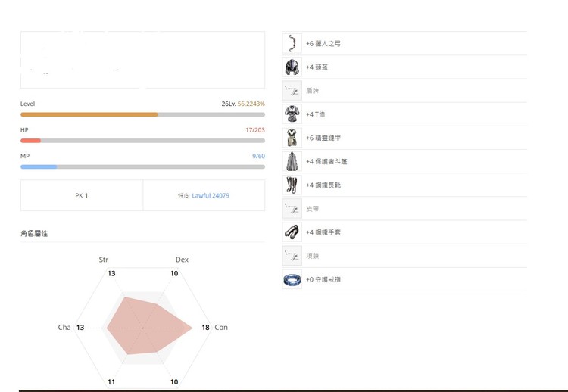
Task: Click the empty 項鍊 necklace slot icon
Action: 292,256
